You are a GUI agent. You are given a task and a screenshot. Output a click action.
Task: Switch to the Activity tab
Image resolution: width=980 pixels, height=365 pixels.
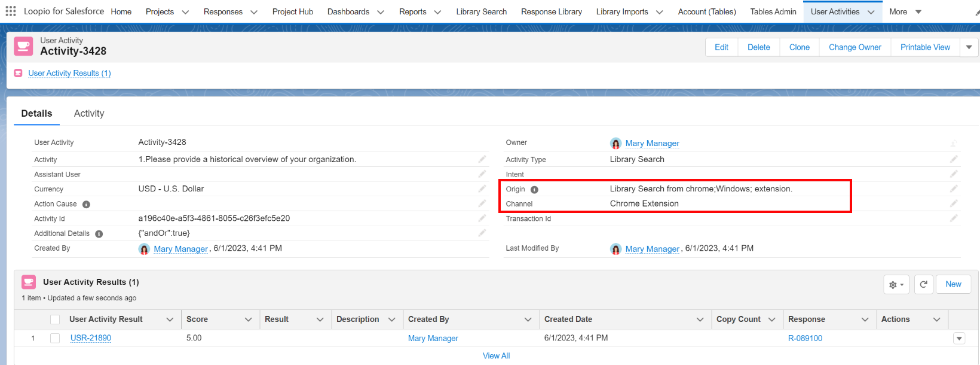[x=89, y=113]
